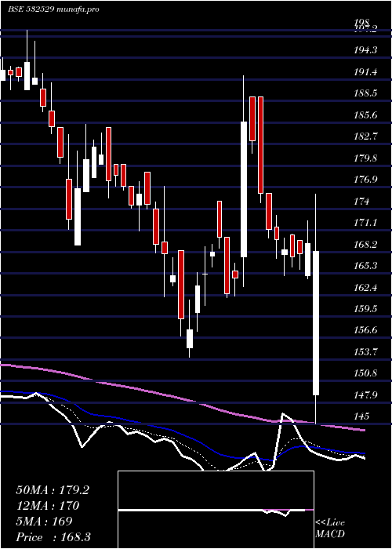Image resolution: width=392 pixels, height=549 pixels.
Task: Click the 12MA : 170 readout
Action: [48, 506]
